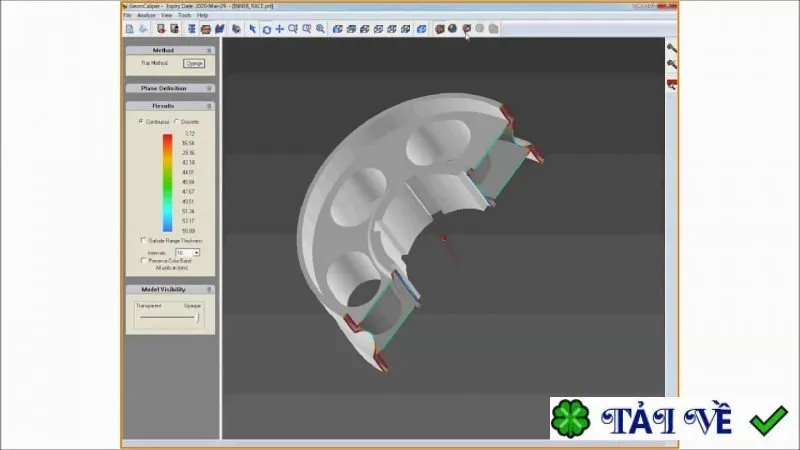Select the second view-orientation cube icon
This screenshot has width=800, height=450.
352,29
